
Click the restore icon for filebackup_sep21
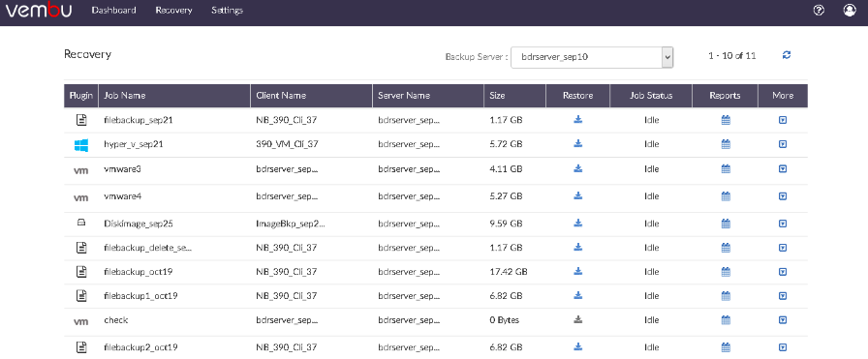(x=578, y=119)
